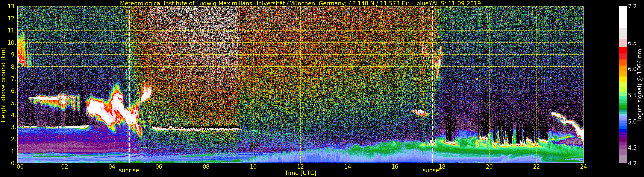Click the height axis tick label 5.
Screen dimensions: 644x177
(14, 103)
